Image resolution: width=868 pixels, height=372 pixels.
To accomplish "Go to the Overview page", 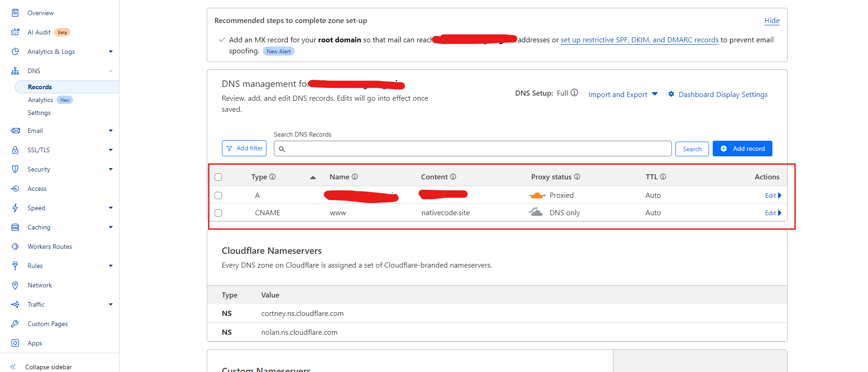I will [40, 13].
